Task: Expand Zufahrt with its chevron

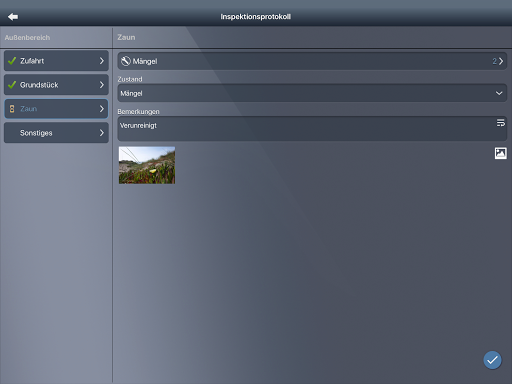Action: pyautogui.click(x=102, y=61)
